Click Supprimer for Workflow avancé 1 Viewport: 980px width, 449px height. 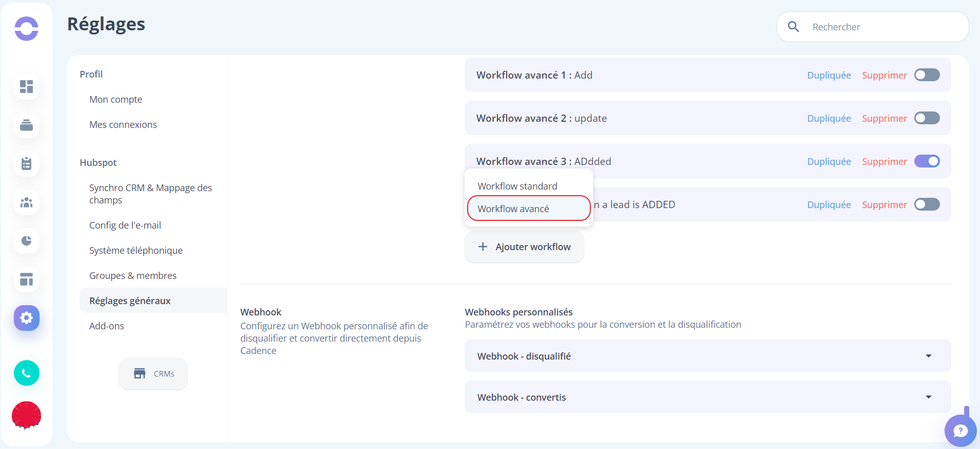point(885,75)
